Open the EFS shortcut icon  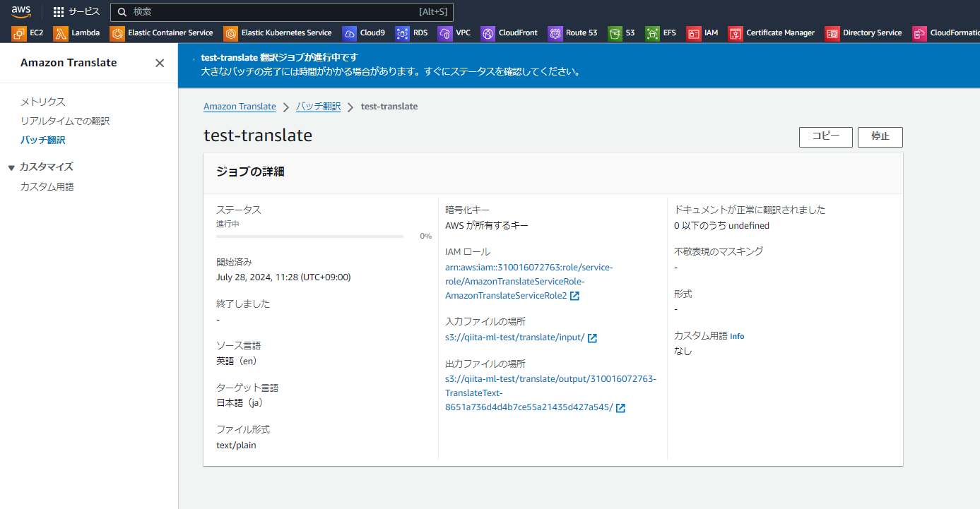[652, 33]
